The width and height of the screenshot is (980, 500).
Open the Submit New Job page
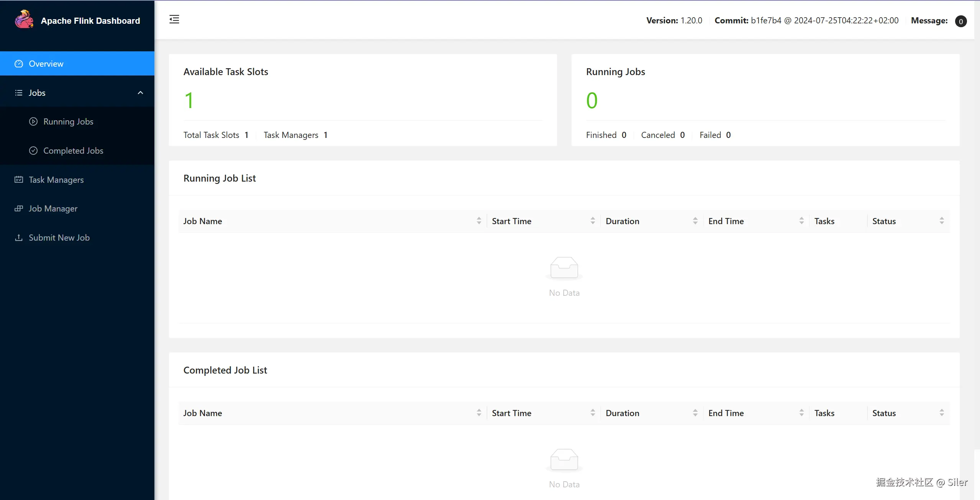(x=59, y=238)
